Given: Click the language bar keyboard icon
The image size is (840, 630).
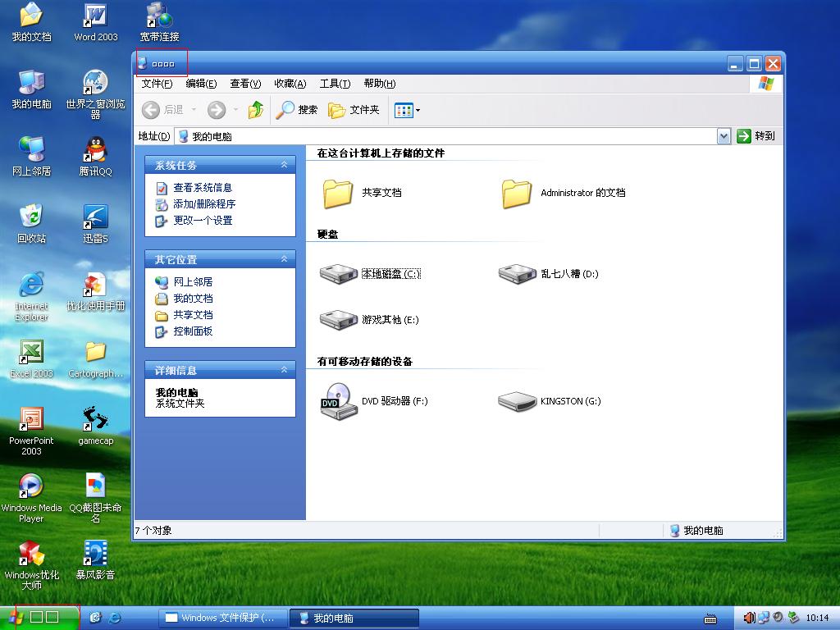Looking at the screenshot, I should (x=710, y=619).
